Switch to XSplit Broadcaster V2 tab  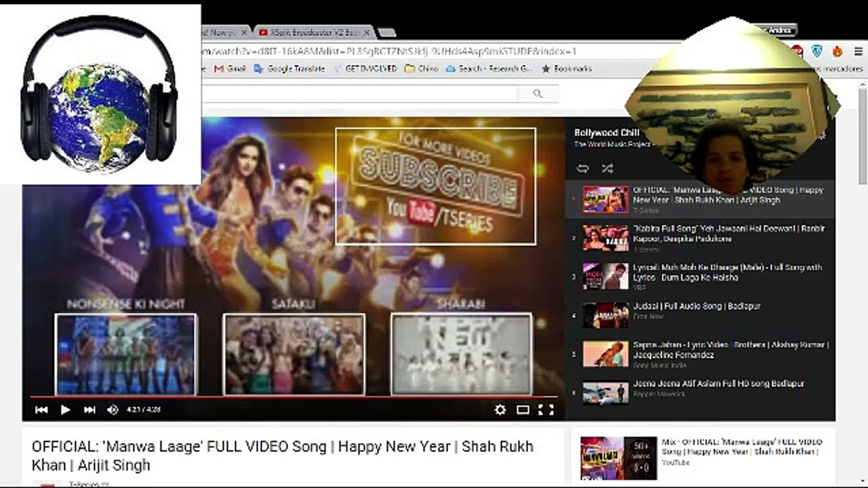coord(314,33)
